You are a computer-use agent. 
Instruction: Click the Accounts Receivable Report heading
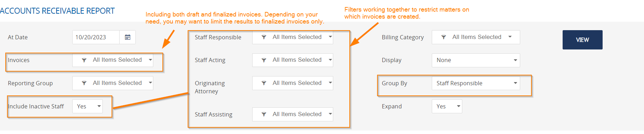pos(57,11)
